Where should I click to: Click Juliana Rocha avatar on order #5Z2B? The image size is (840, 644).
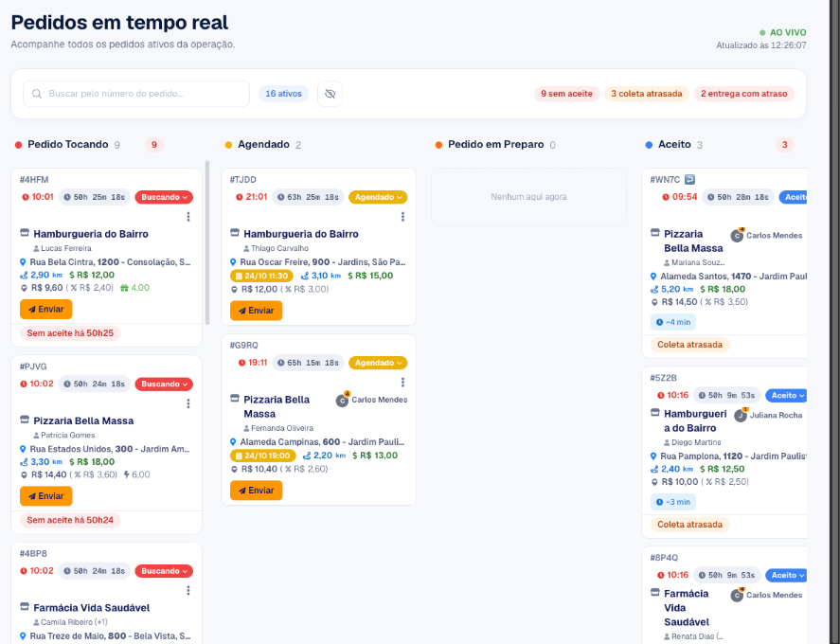741,415
